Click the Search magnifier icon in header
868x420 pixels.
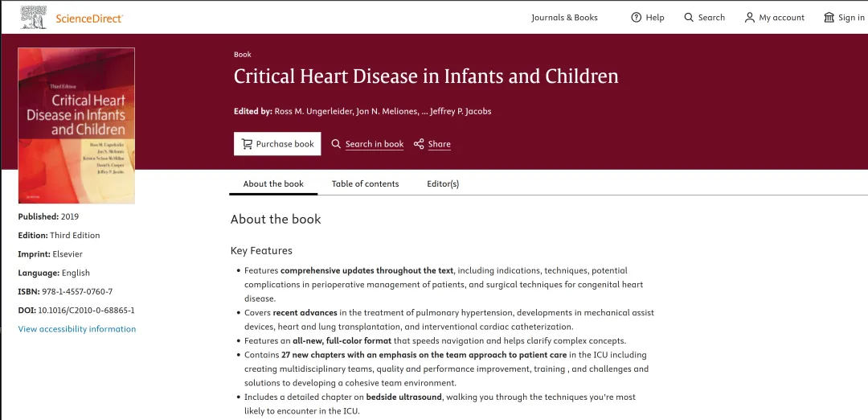point(689,18)
